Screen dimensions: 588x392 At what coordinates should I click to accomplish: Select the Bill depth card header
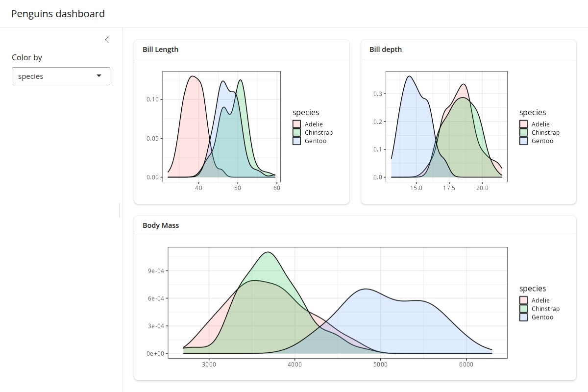[386, 49]
